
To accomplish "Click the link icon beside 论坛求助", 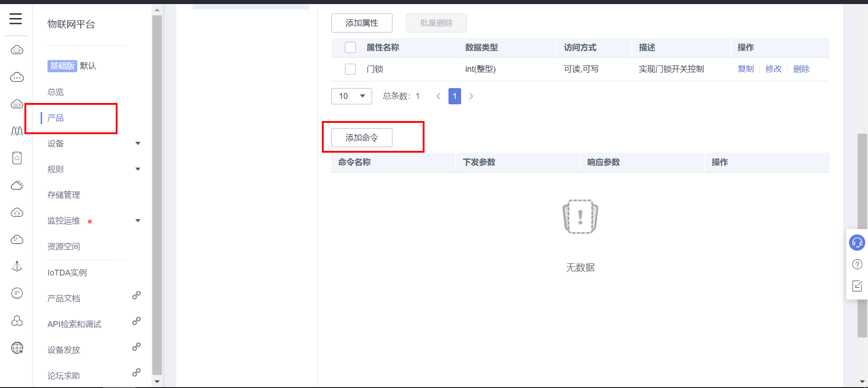I will coord(136,373).
